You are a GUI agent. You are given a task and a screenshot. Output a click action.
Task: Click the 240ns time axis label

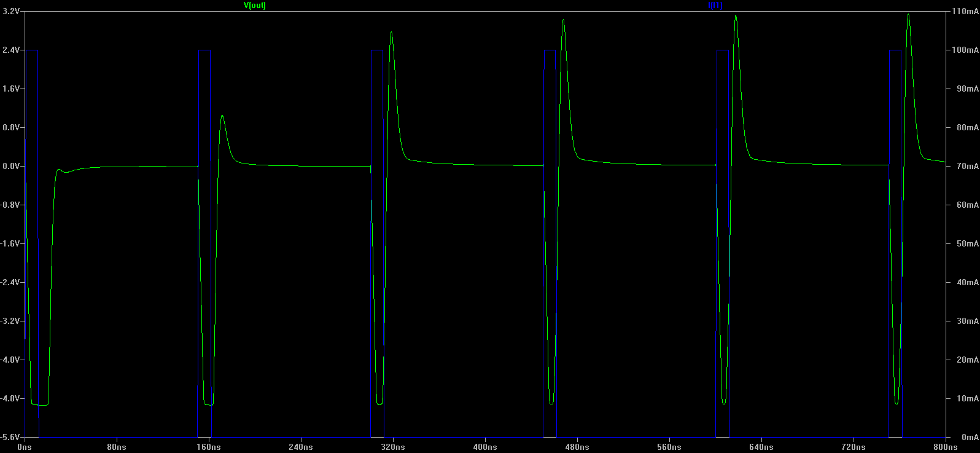pyautogui.click(x=301, y=447)
